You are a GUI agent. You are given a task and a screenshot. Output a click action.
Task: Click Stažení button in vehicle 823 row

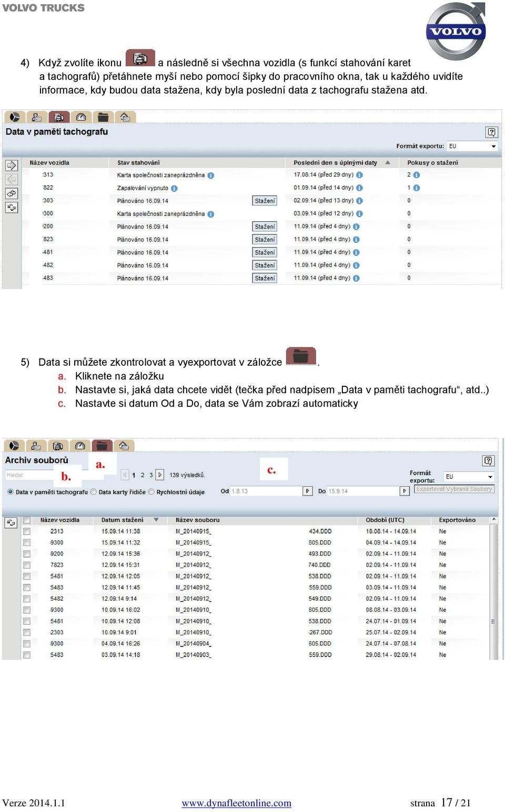point(265,240)
